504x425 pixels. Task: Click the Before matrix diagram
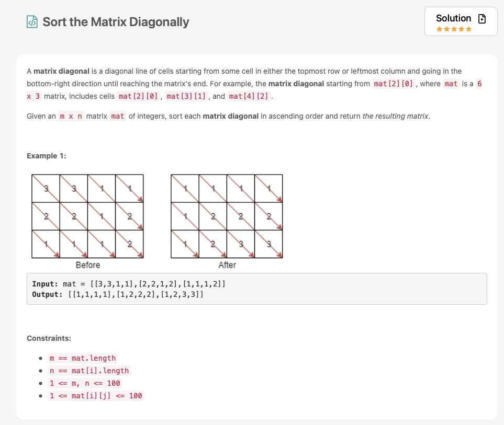coord(87,216)
